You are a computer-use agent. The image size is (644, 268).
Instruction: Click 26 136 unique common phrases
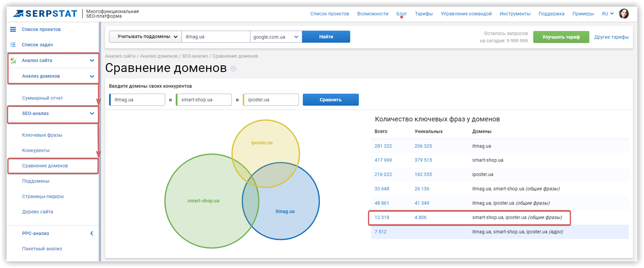point(422,189)
